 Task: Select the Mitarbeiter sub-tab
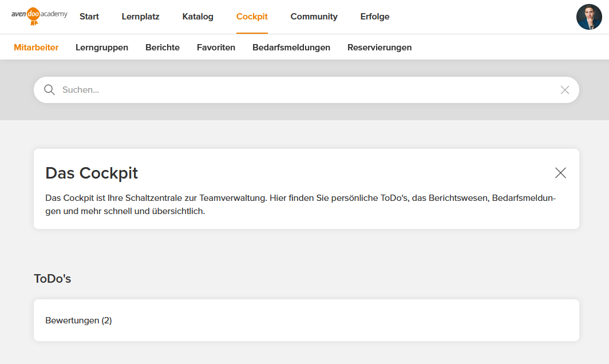(36, 48)
